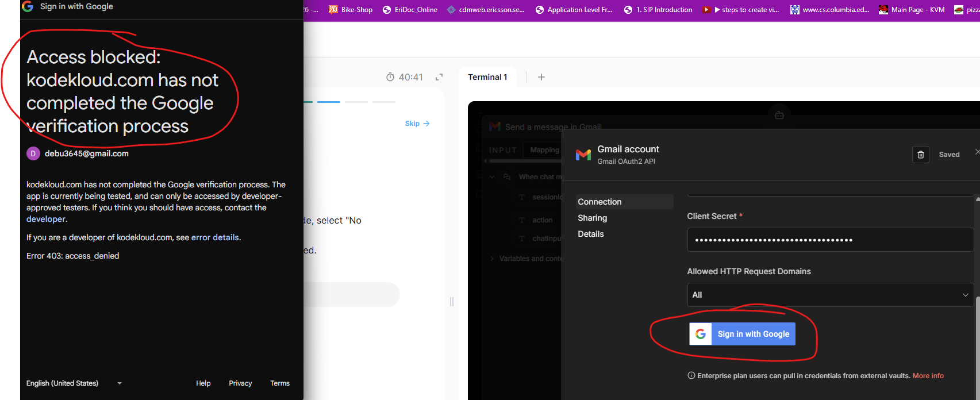Click the Gmail OAuth2 API subtitle
The height and width of the screenshot is (400, 980).
click(x=626, y=161)
